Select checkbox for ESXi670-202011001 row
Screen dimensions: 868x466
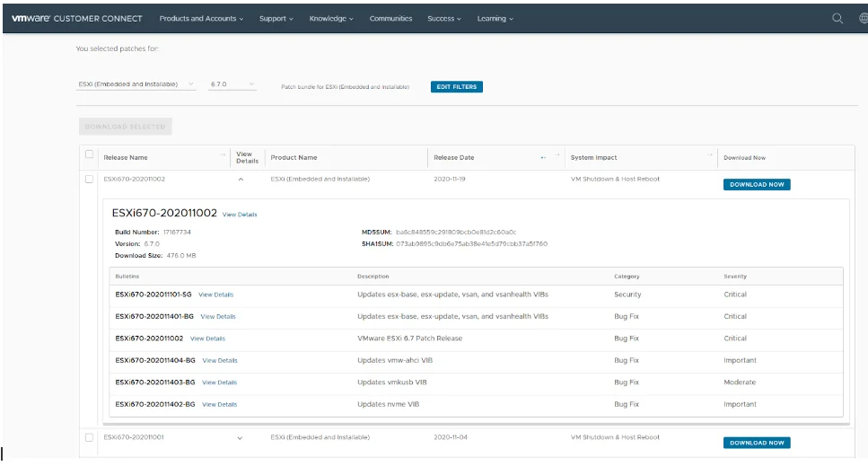click(89, 437)
